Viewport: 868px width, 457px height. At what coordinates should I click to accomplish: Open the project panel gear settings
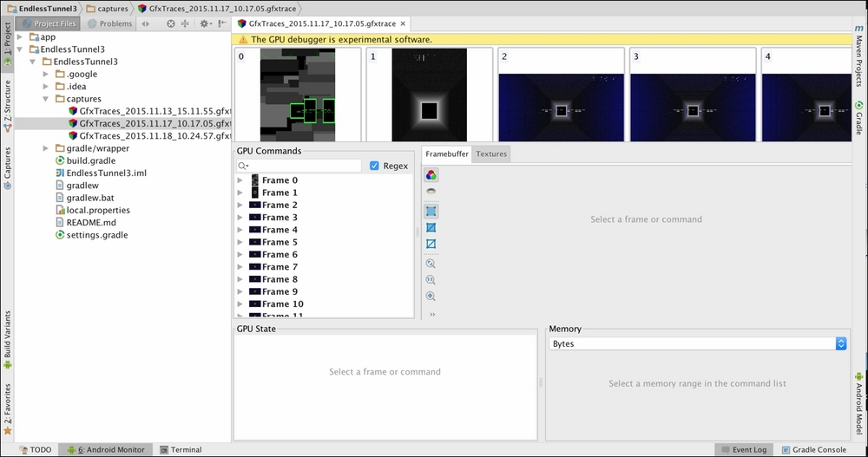pos(205,23)
